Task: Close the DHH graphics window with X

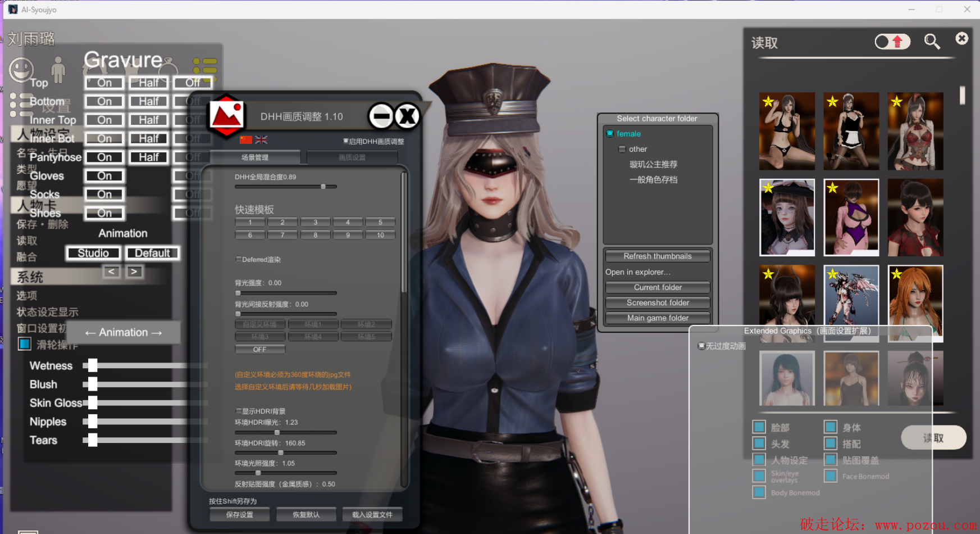Action: point(407,116)
